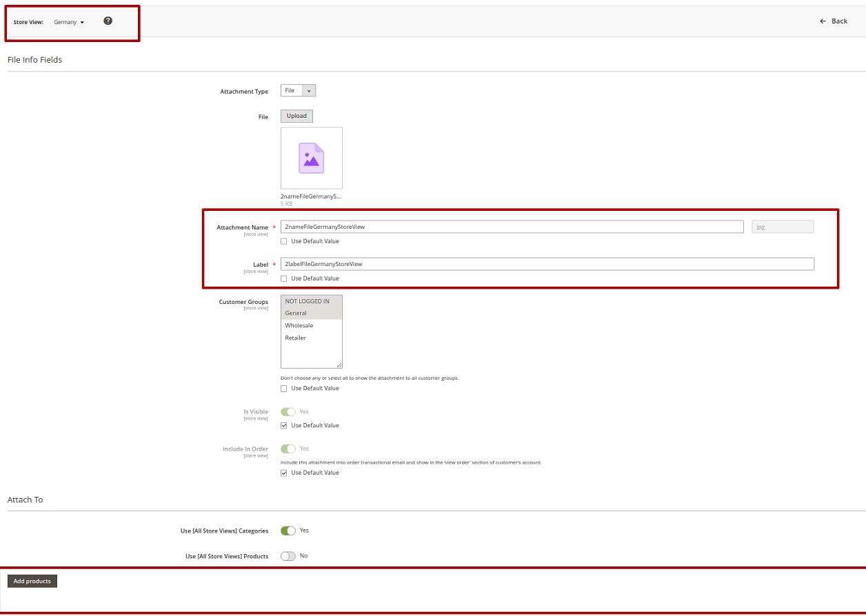The image size is (866, 616).
Task: Select Wholesale in Customer Groups list
Action: 299,325
